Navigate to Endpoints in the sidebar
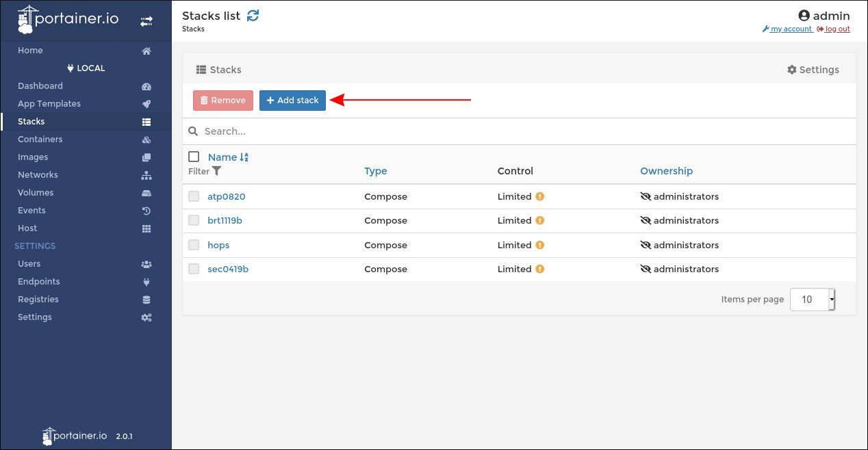Screen dimensions: 868x450 [38, 281]
